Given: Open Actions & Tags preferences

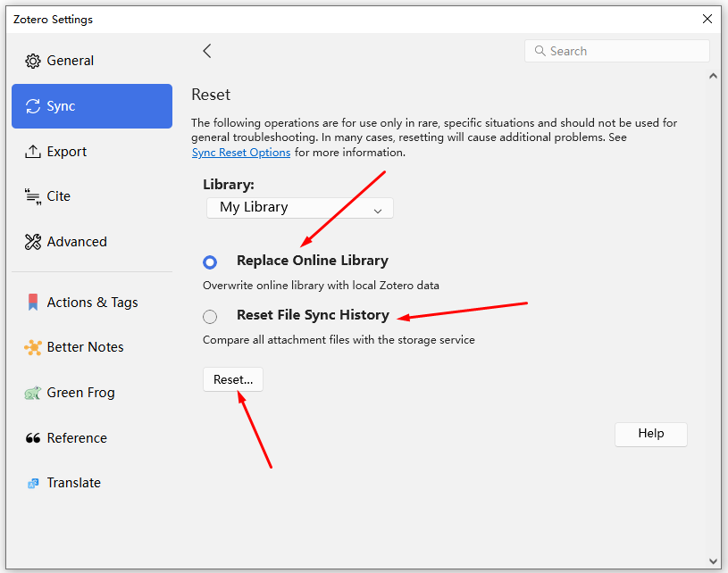Looking at the screenshot, I should coord(92,302).
